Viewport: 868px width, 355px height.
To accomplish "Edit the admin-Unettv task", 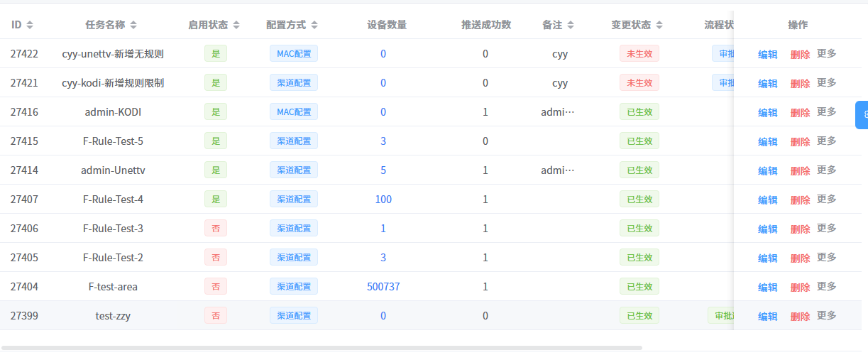I will (768, 170).
